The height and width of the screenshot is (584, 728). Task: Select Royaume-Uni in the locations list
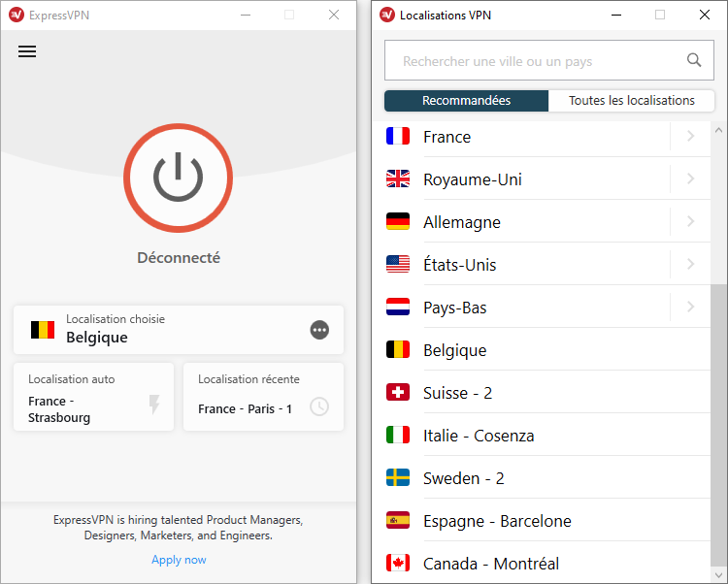[542, 179]
